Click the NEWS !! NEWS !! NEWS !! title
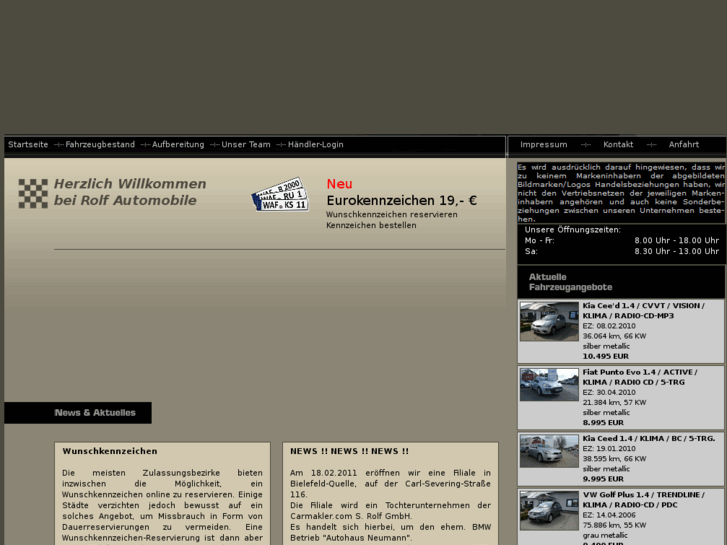The width and height of the screenshot is (727, 545). 350,451
